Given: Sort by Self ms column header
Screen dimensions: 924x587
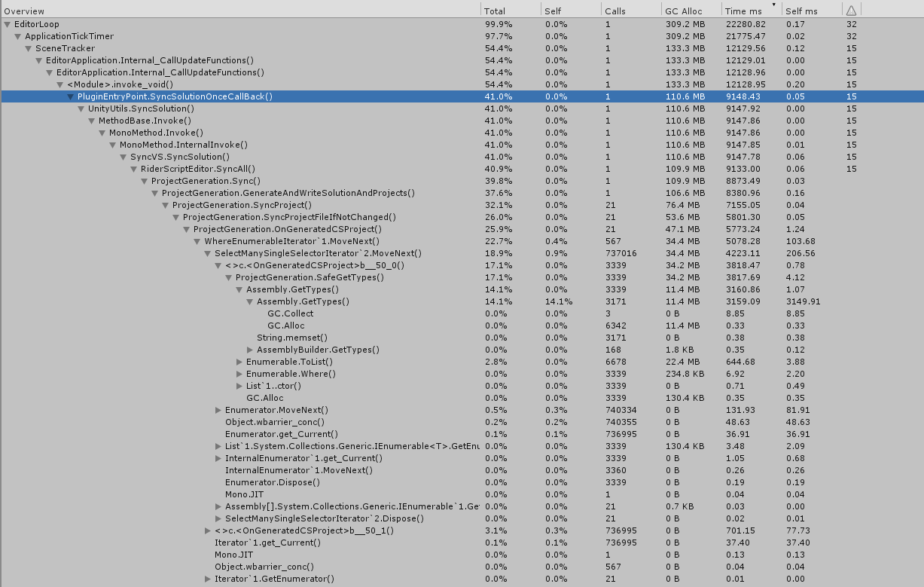Looking at the screenshot, I should click(812, 11).
